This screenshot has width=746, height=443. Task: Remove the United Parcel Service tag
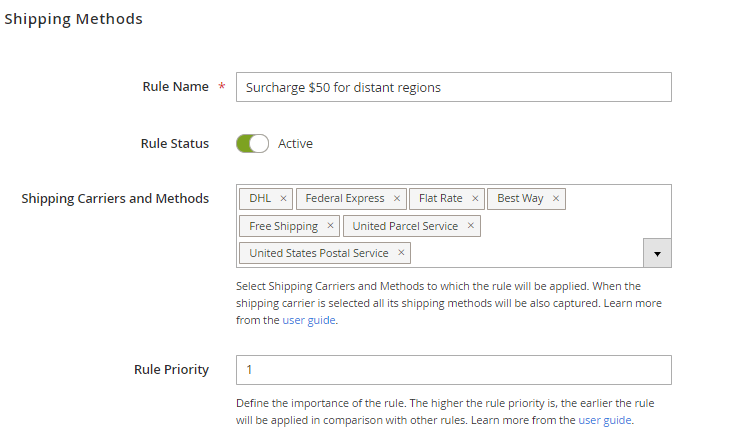[x=470, y=226]
